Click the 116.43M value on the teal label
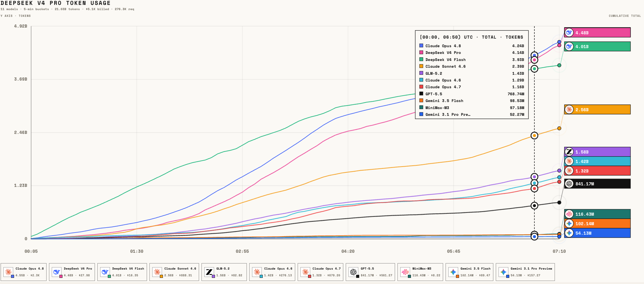644x284 pixels. pyautogui.click(x=585, y=214)
